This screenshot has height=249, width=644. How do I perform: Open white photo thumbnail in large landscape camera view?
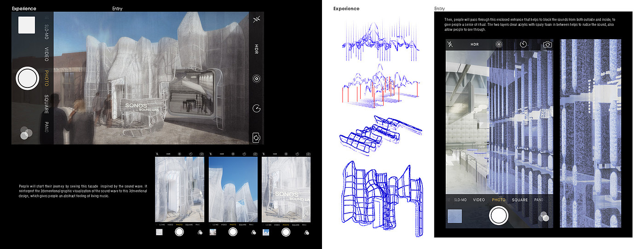(x=26, y=25)
